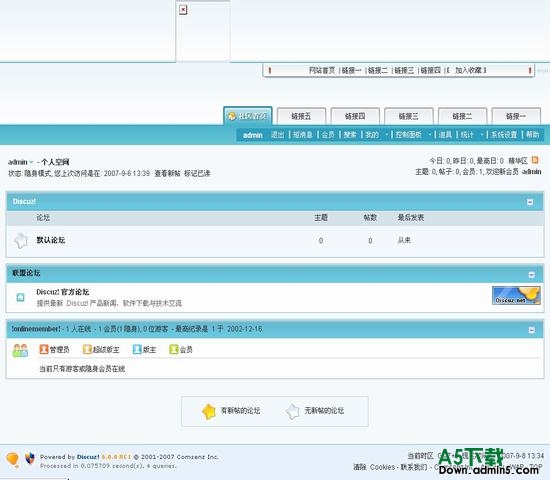Click the 查看新帖 link
Viewport: 550px width, 480px height.
tap(167, 173)
